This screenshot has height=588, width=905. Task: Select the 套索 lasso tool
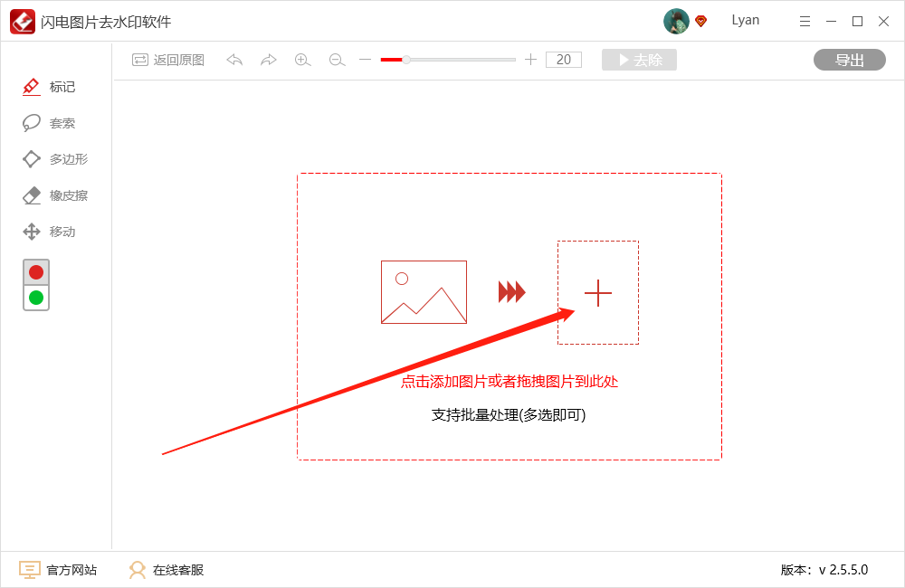tap(49, 123)
